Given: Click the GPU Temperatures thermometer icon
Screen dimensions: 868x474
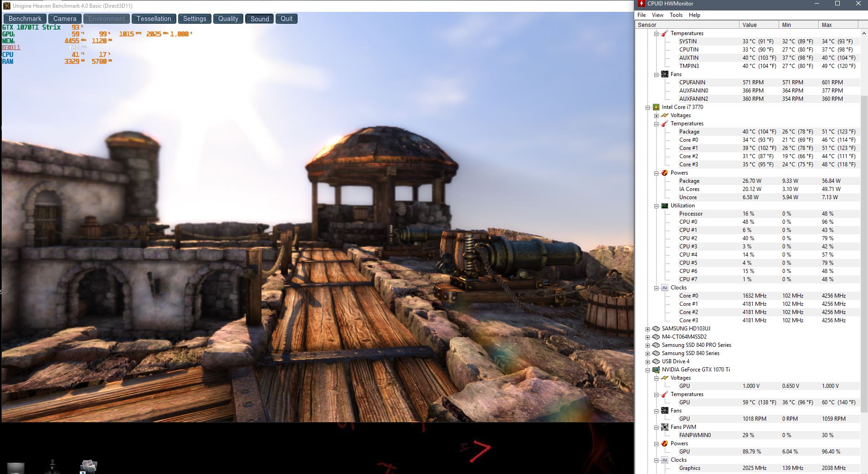Looking at the screenshot, I should 665,394.
